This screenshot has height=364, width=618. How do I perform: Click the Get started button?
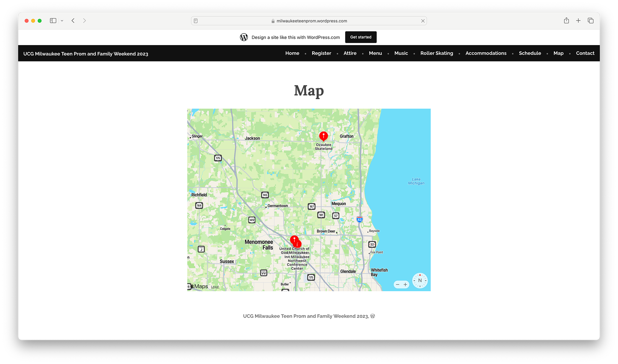(x=360, y=37)
